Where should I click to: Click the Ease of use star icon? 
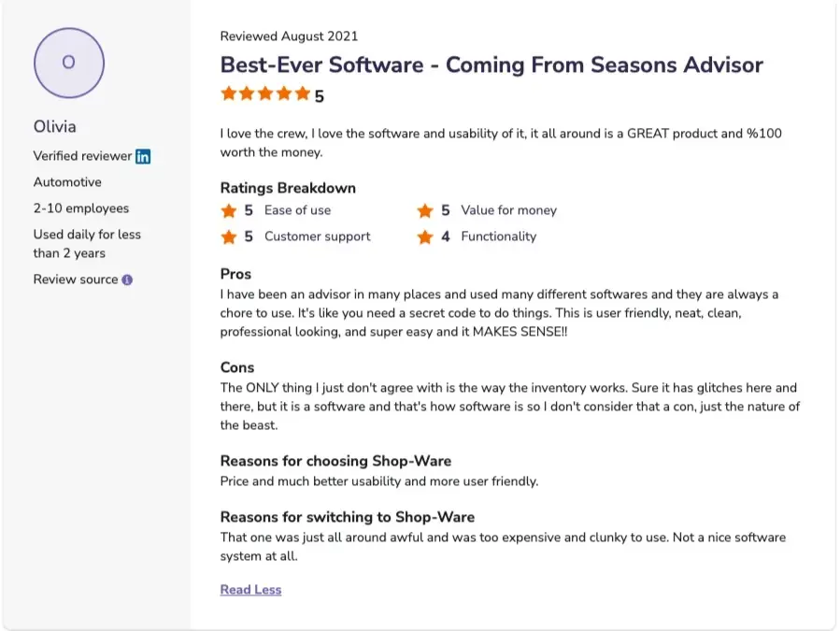229,210
